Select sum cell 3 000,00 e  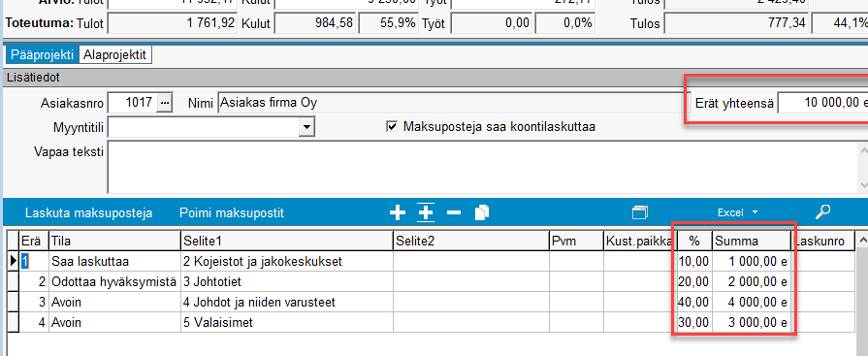pyautogui.click(x=751, y=322)
